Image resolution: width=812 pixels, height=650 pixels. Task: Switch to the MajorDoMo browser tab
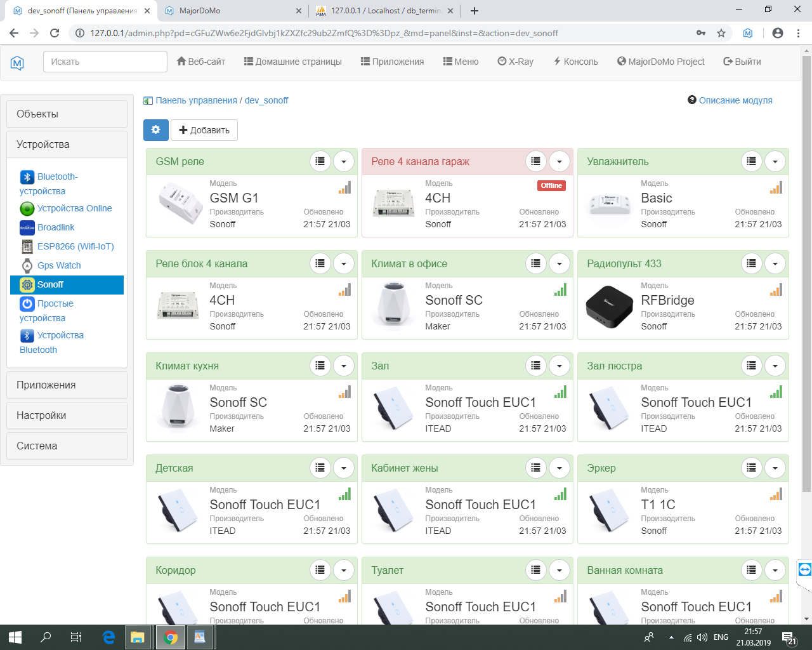[x=233, y=11]
